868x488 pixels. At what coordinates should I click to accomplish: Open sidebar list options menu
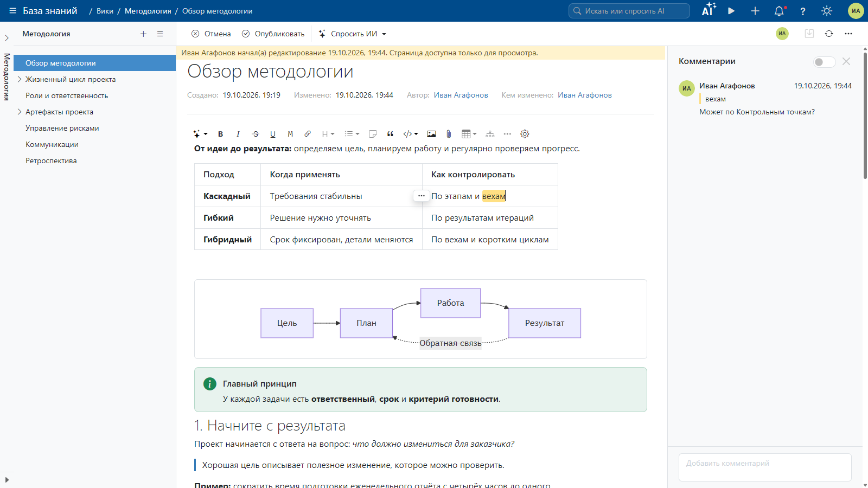160,34
